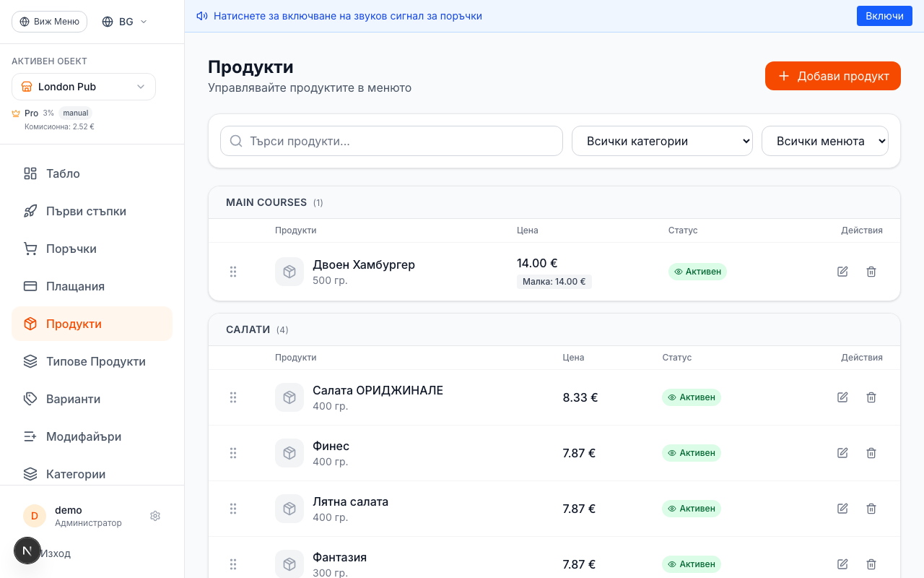Open the London Pub object selector
This screenshot has height=578, width=924.
(83, 86)
